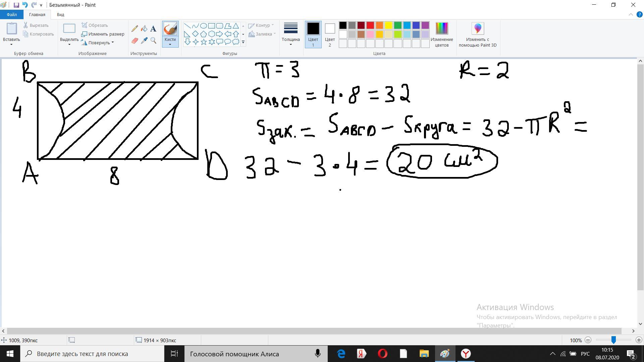644x362 pixels.
Task: Select the Eraser tool
Action: click(135, 41)
